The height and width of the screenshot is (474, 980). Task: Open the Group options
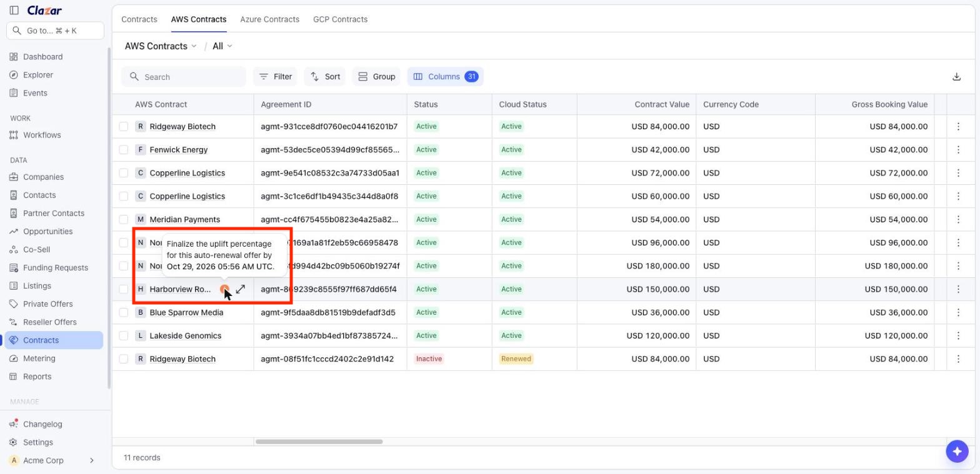click(x=376, y=77)
